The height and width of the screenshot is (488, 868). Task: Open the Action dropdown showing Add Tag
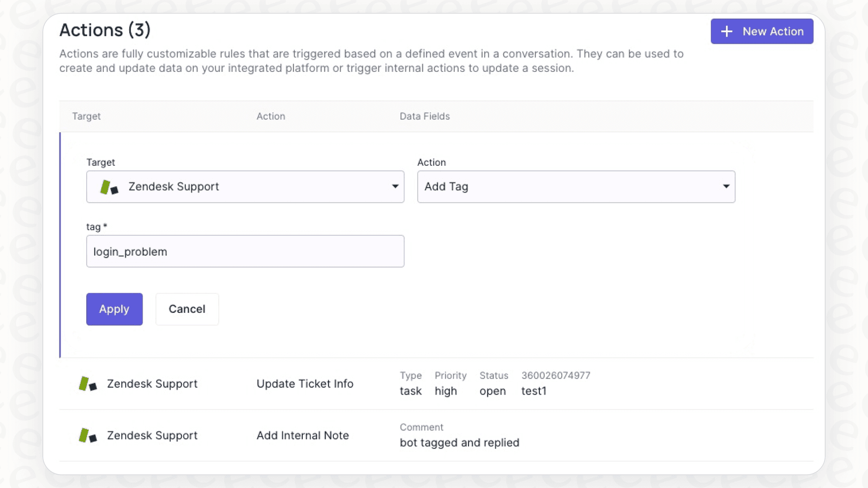pos(576,186)
